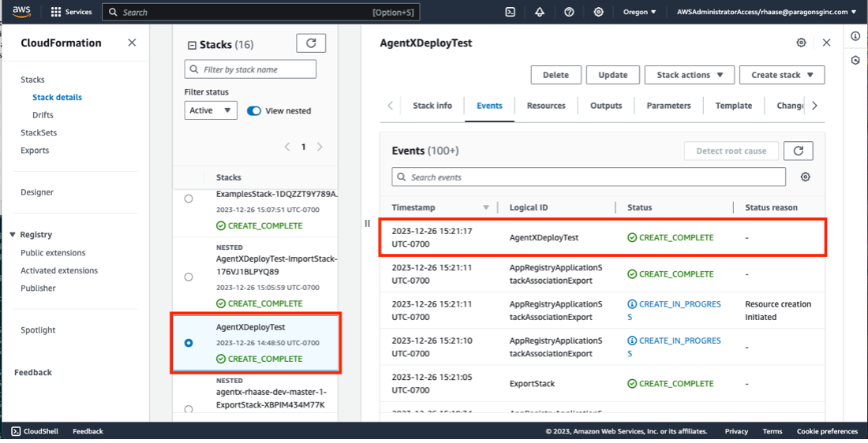Open the Terms footer link
Screen dimensions: 868x443
click(773, 431)
